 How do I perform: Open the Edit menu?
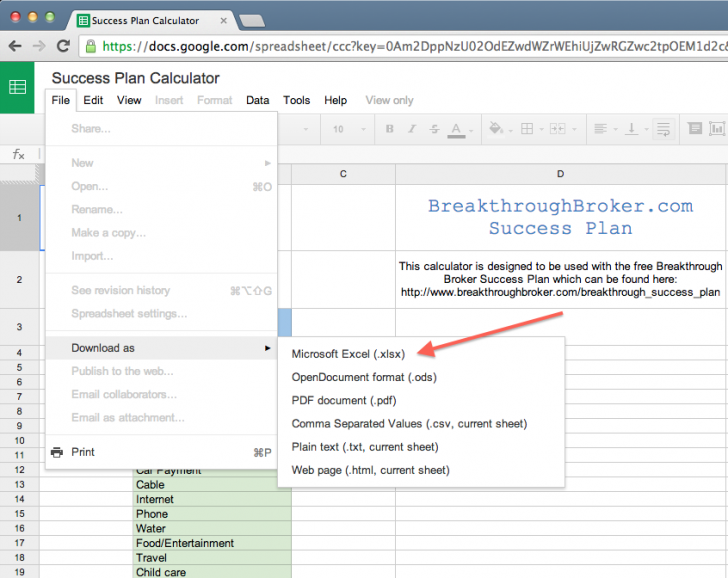click(x=93, y=100)
